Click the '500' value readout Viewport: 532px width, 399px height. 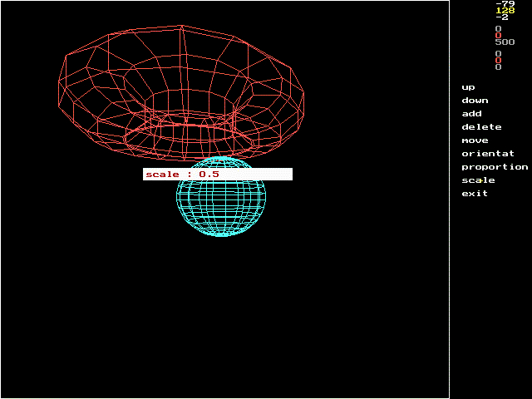point(505,42)
